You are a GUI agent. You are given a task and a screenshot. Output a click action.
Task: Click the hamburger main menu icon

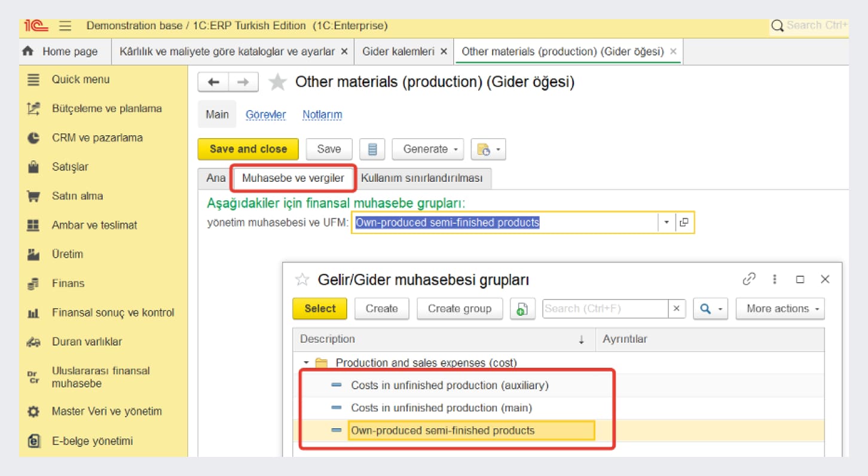pyautogui.click(x=66, y=26)
